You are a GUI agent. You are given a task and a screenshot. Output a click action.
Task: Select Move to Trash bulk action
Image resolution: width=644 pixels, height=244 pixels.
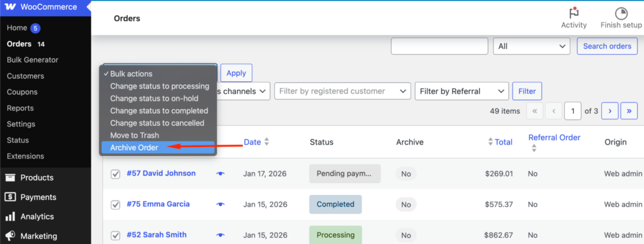158,135
